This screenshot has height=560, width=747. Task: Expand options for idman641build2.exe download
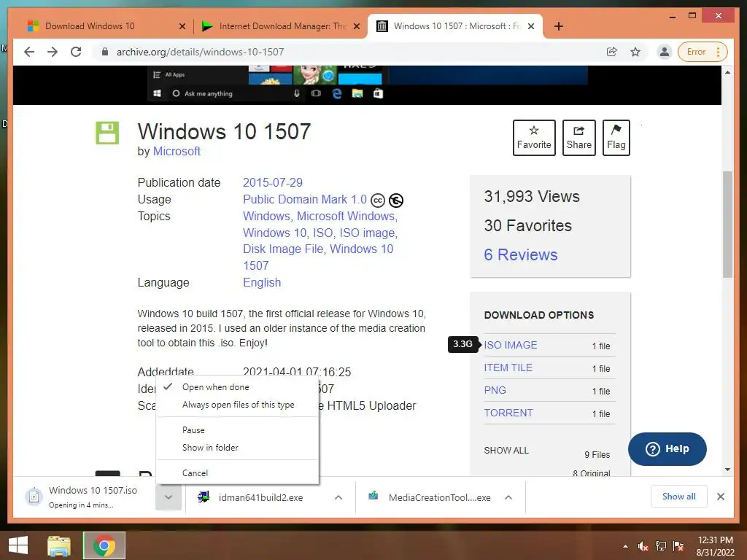click(x=338, y=497)
